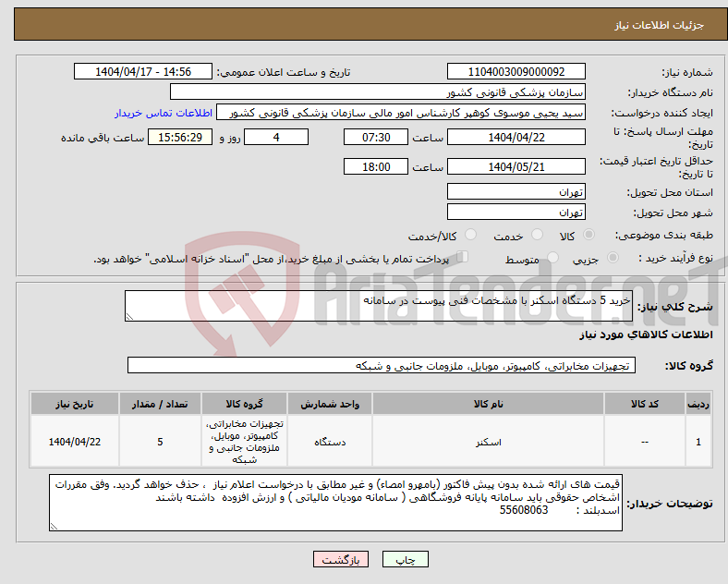Click the buyer organization name field
Viewport: 728px width, 584px height.
pos(378,91)
